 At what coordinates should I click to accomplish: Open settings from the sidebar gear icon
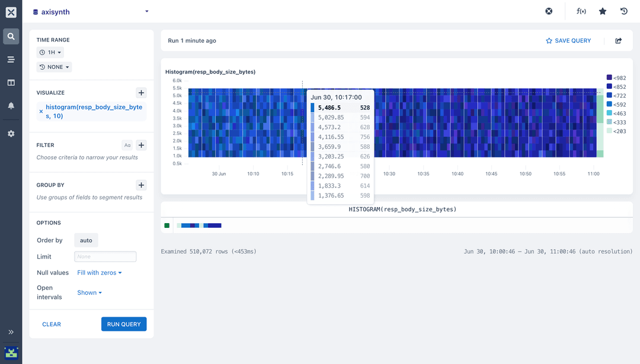(11, 133)
